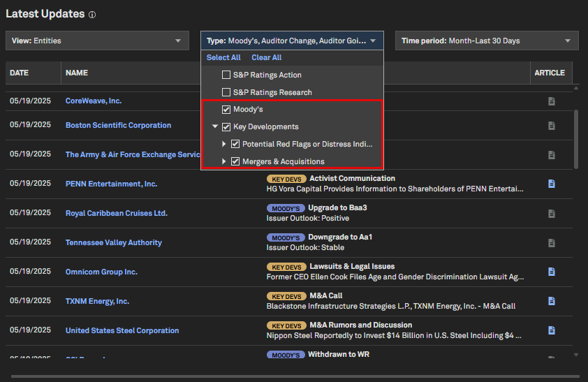
Task: Uncheck the Key Developments checkbox
Action: click(x=226, y=127)
